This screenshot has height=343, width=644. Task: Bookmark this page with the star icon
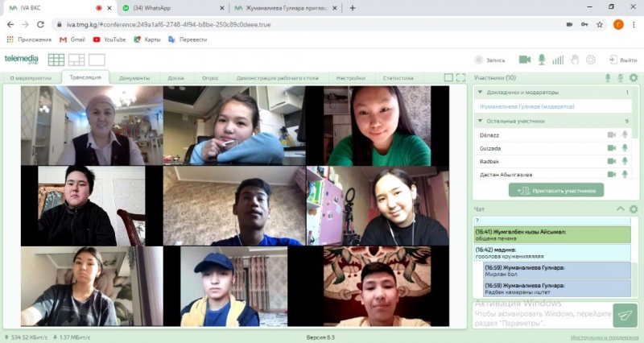coord(600,25)
